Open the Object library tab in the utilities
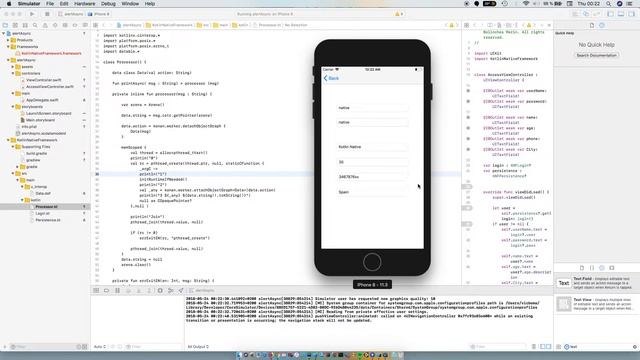 [602, 268]
